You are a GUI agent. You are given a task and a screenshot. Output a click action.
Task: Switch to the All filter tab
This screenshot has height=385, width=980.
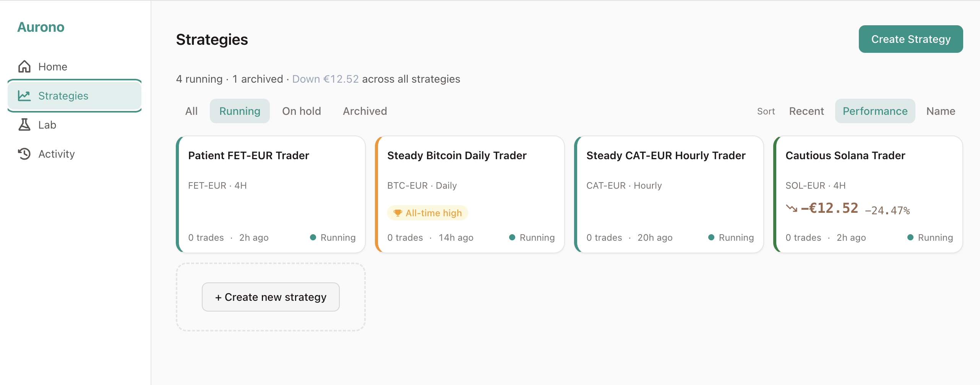[191, 111]
